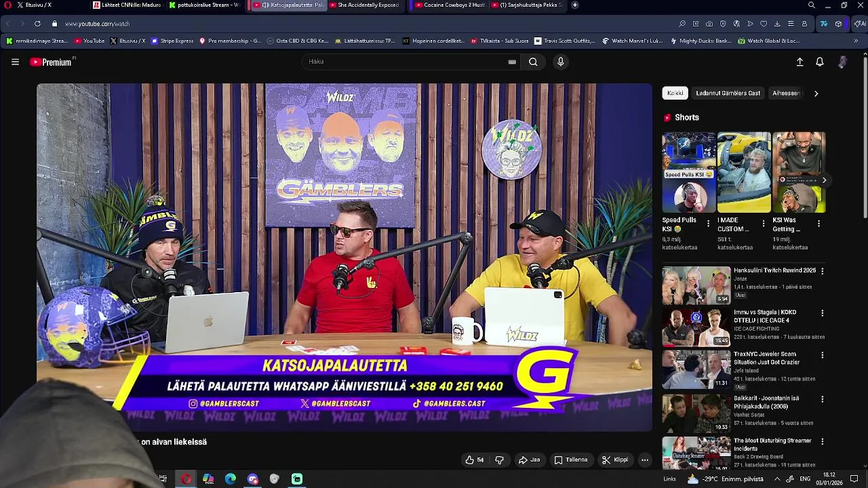Go back in browser history
The width and height of the screenshot is (868, 488).
[x=7, y=24]
